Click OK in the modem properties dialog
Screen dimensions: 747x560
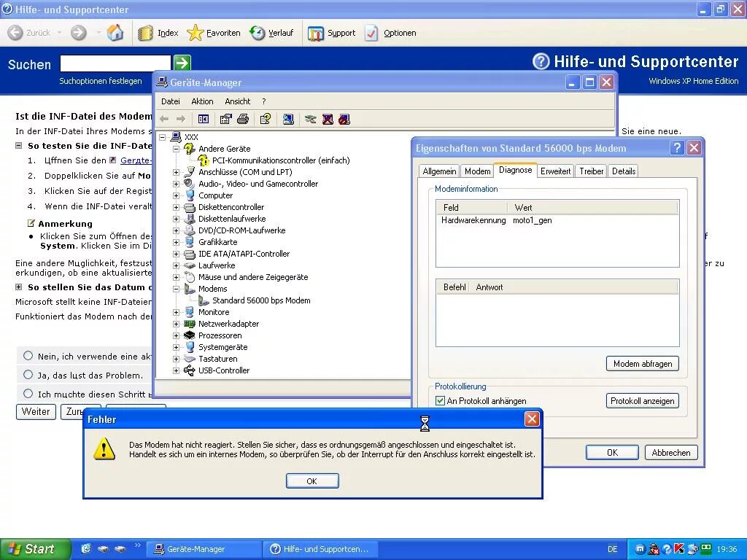click(612, 452)
